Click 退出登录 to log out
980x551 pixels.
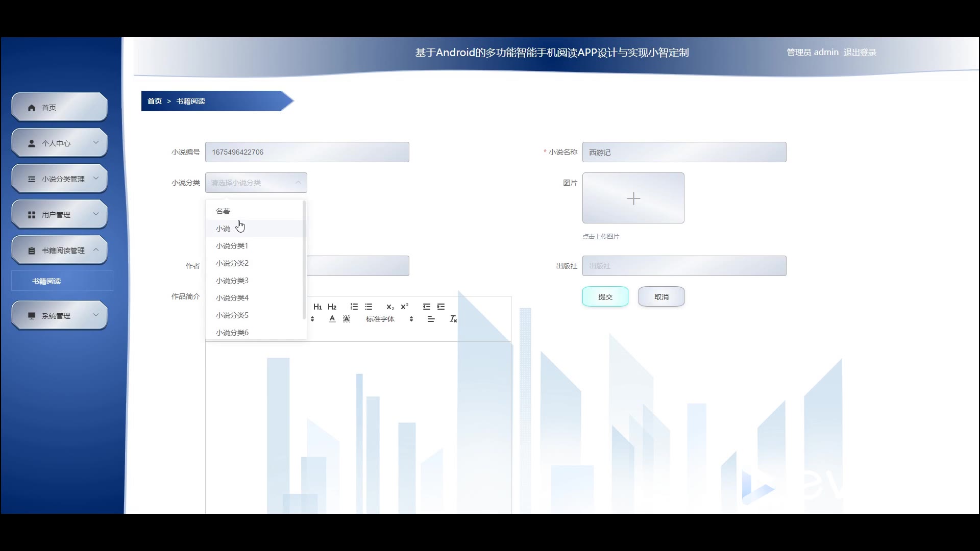click(860, 52)
